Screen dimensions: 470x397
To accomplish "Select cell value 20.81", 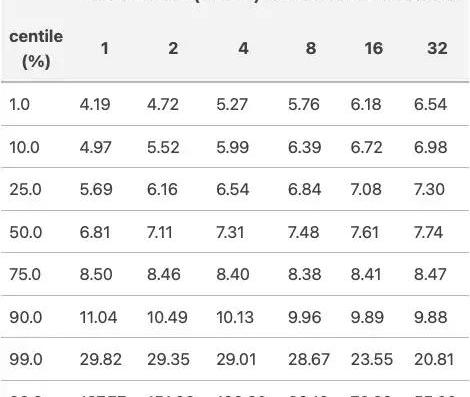I will click(x=434, y=360).
